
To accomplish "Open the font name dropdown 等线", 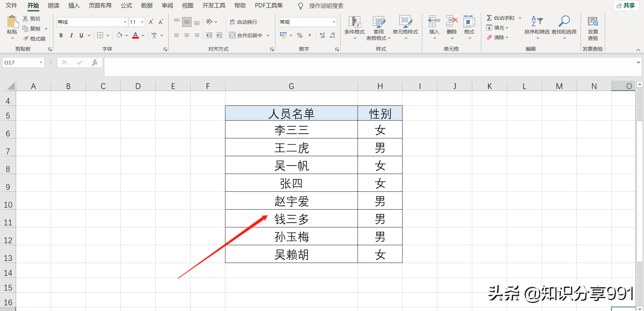I will click(125, 22).
